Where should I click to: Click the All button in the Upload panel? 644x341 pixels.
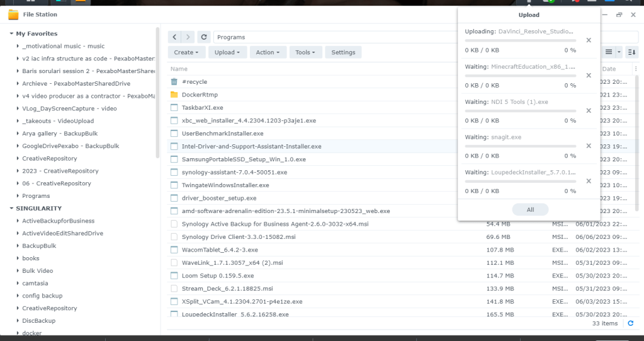[530, 209]
